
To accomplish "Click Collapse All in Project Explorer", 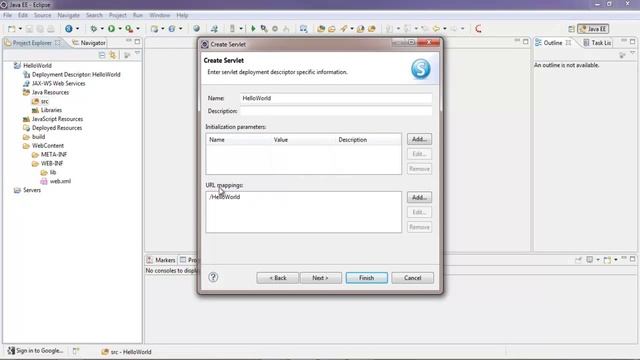I will pos(102,55).
